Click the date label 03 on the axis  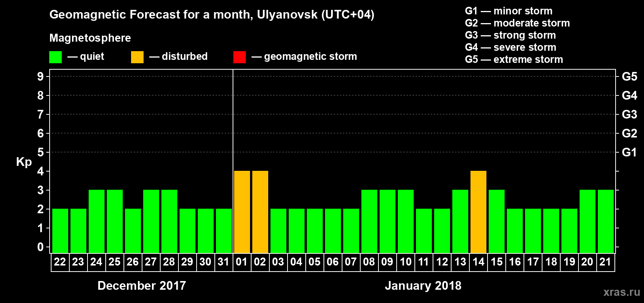(x=278, y=262)
